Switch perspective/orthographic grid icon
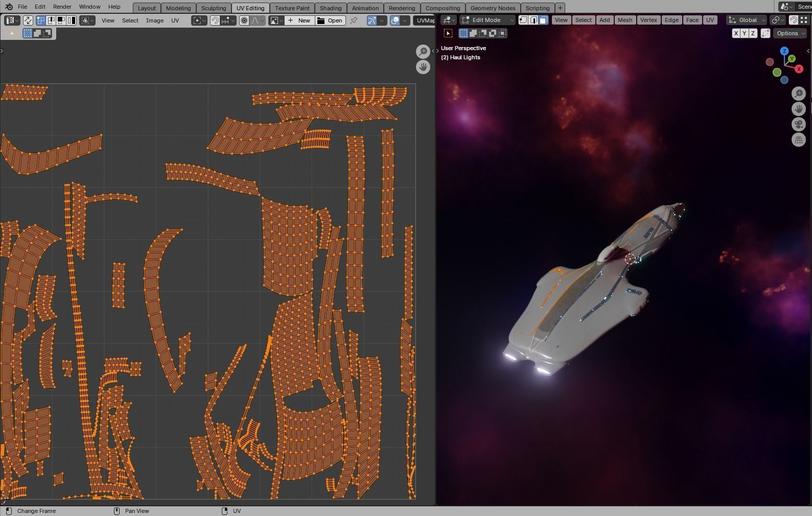 (798, 140)
